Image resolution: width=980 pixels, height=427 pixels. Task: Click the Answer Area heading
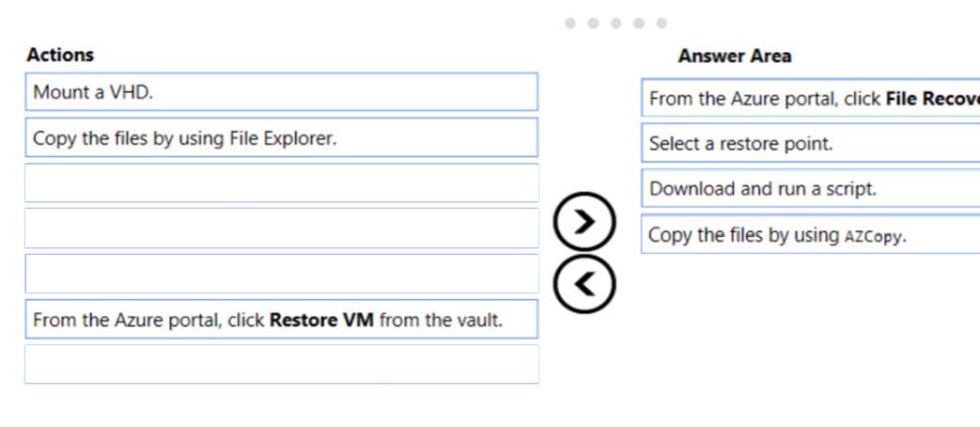point(735,55)
